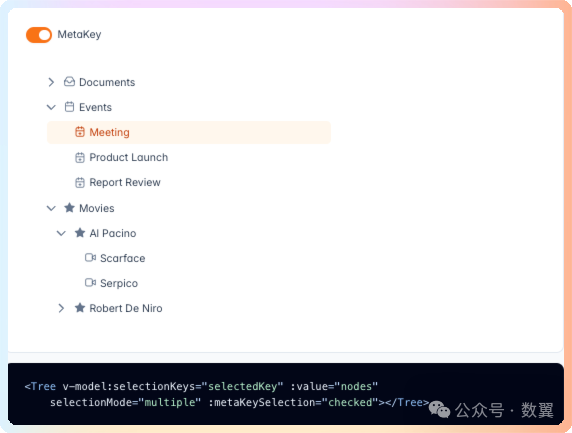Expand the Robert De Niro node

(x=61, y=308)
